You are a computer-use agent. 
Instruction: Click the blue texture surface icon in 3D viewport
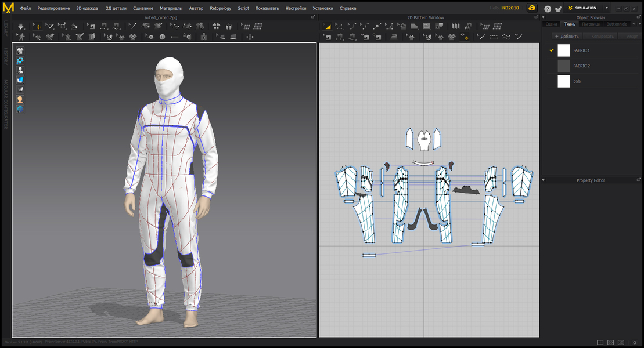coord(20,79)
